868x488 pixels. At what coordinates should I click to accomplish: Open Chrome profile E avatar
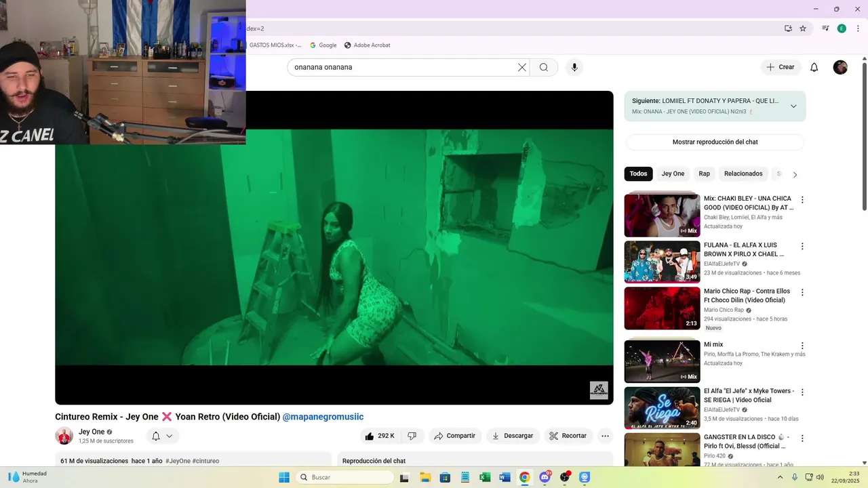842,28
